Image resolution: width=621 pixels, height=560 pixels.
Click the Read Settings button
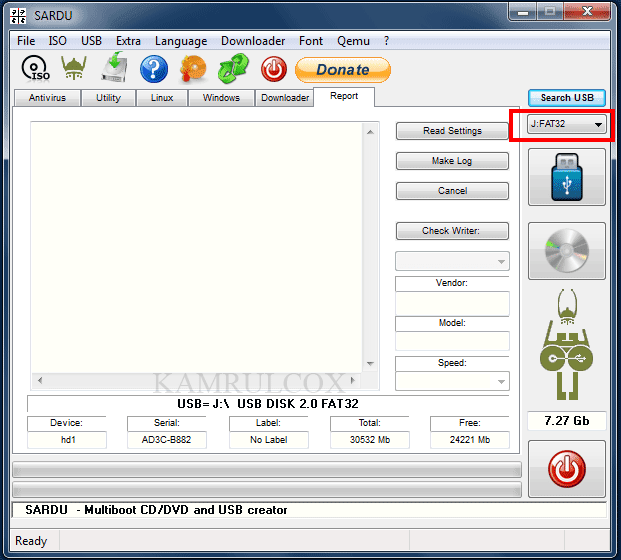pyautogui.click(x=452, y=131)
